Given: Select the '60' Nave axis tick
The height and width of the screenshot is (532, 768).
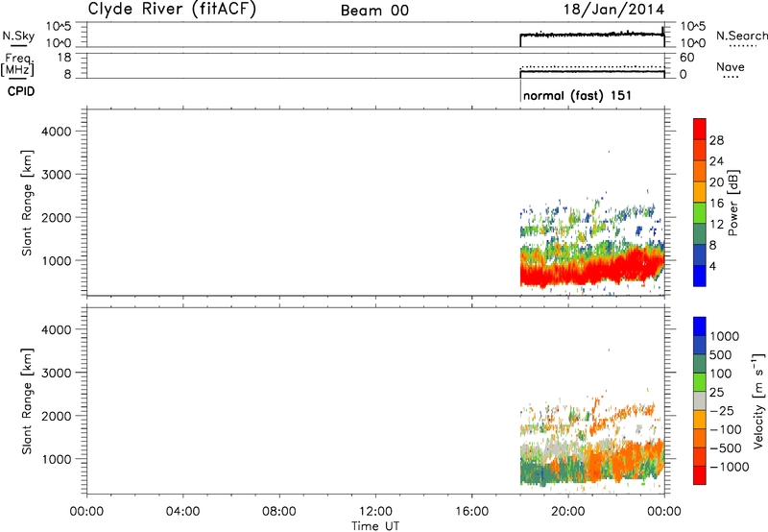Looking at the screenshot, I should [x=686, y=58].
